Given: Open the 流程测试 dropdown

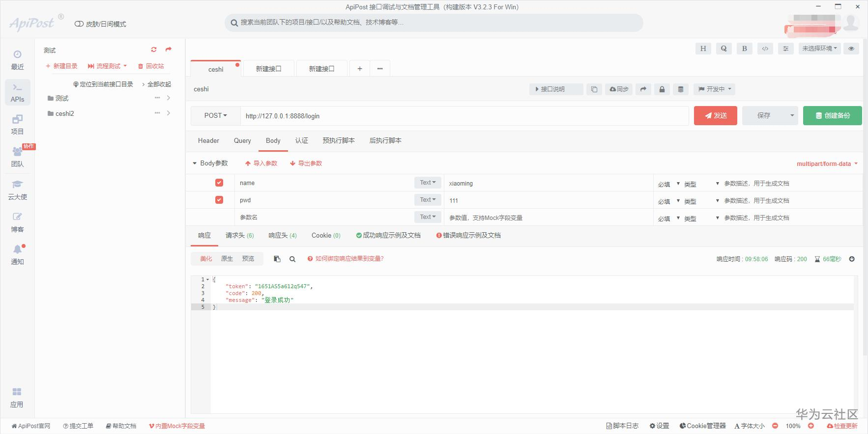Looking at the screenshot, I should pos(107,66).
